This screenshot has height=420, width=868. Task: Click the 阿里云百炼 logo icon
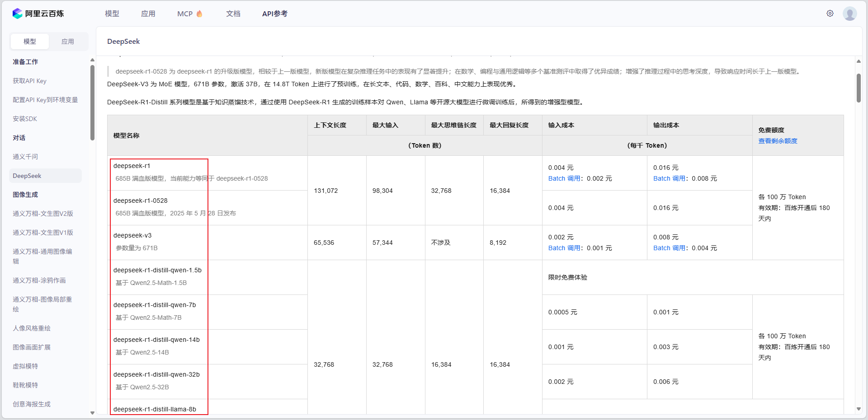[x=17, y=14]
